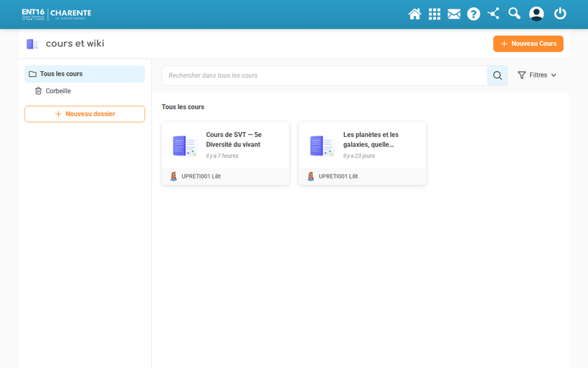This screenshot has width=588, height=368.
Task: Open course titled Les planètes et les galaxies
Action: pyautogui.click(x=371, y=140)
